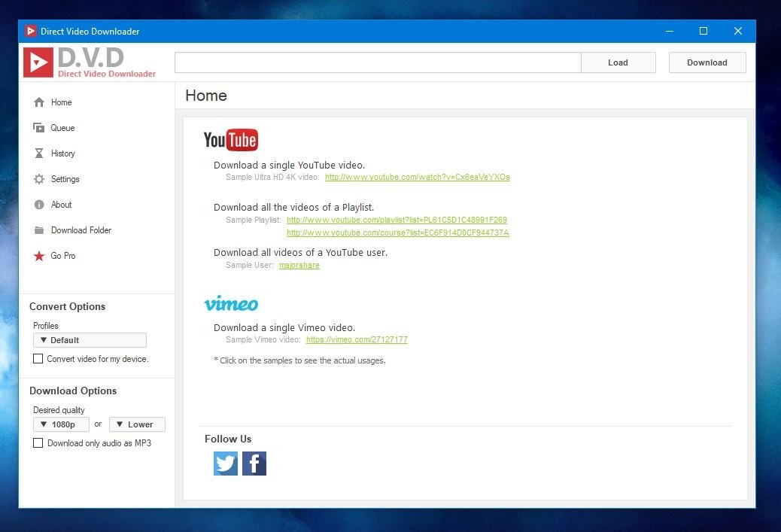The image size is (781, 532).
Task: Select the Go Pro menu label
Action: (63, 256)
